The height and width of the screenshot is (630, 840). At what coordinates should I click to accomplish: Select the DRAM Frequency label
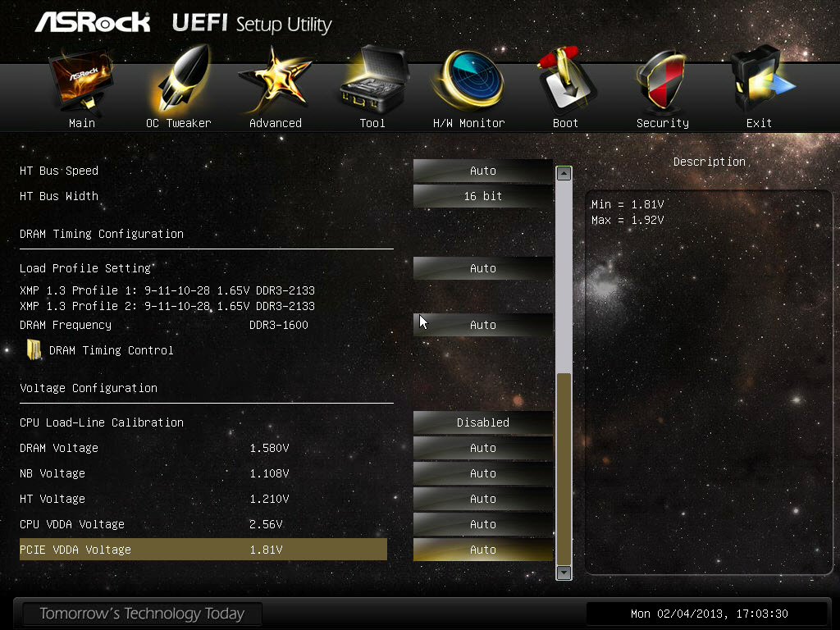(x=66, y=325)
